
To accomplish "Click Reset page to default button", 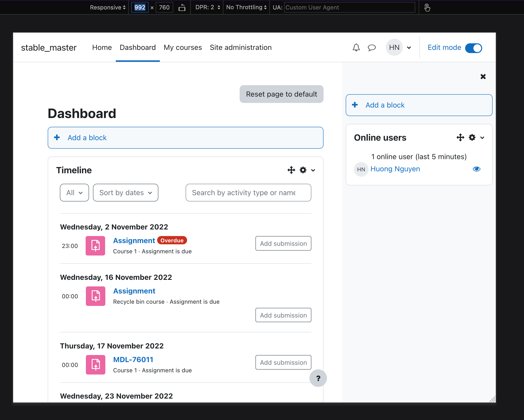I will (281, 94).
